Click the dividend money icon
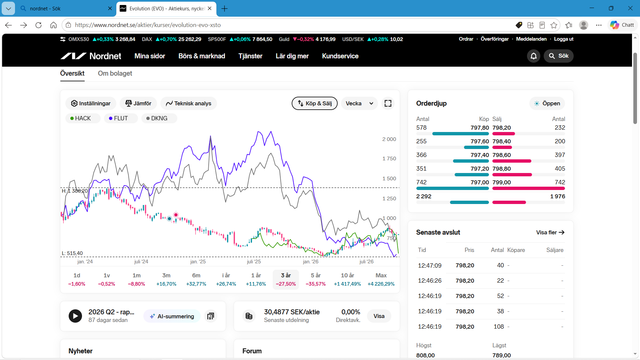640x360 pixels. (249, 316)
